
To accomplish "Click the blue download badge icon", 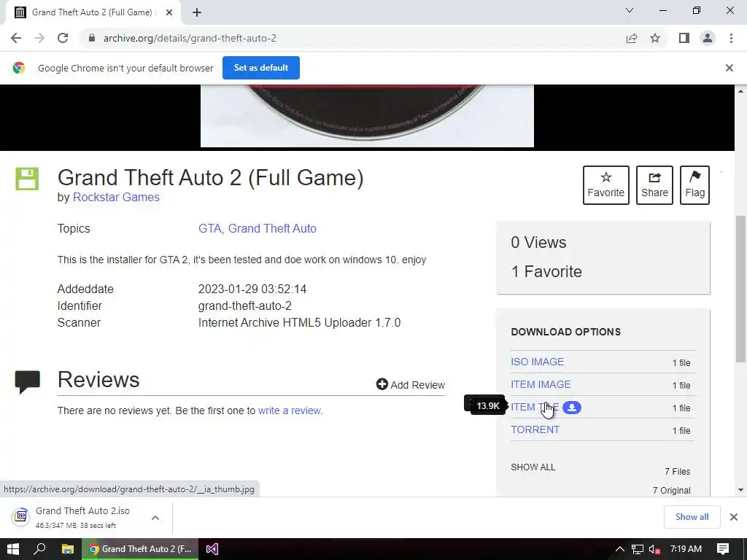I will pos(572,408).
